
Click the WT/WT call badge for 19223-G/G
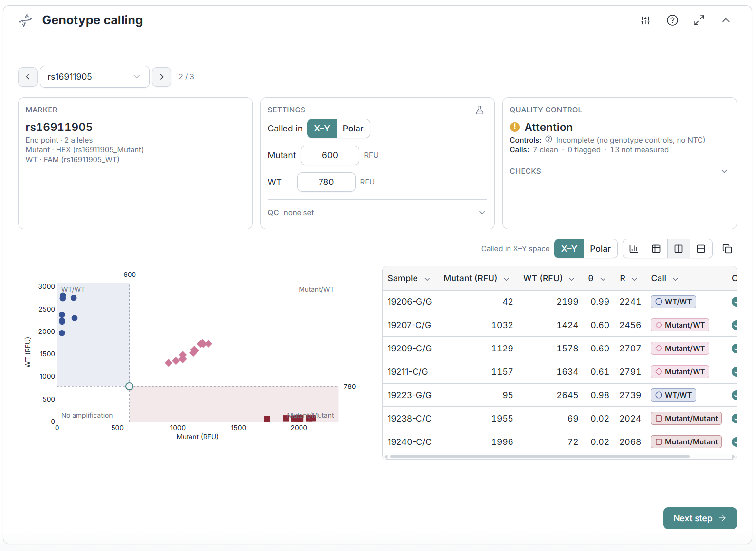coord(673,395)
